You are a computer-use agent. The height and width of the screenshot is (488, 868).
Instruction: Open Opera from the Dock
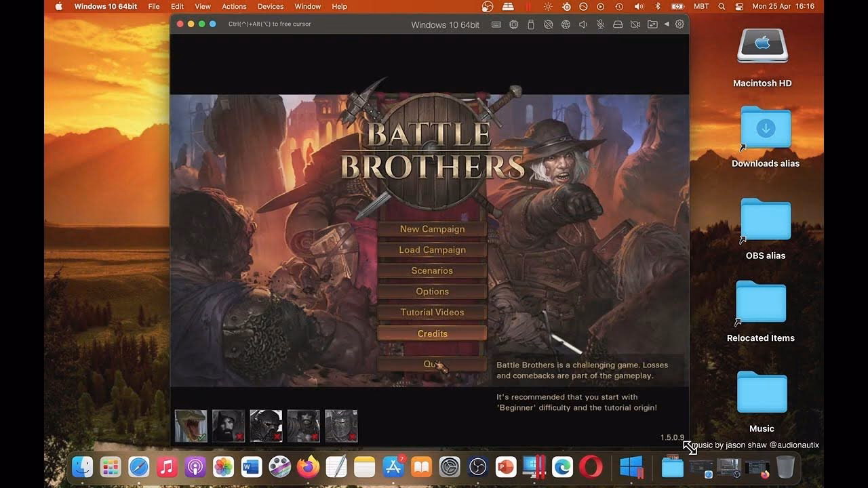591,466
